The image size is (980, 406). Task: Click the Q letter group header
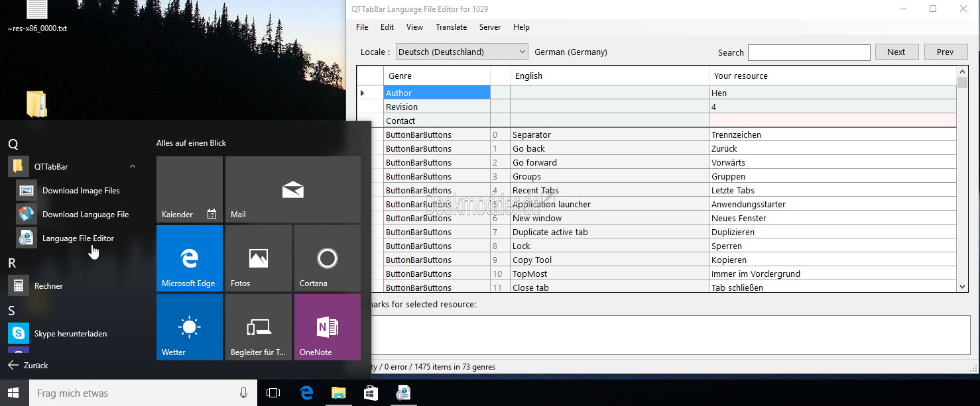click(x=13, y=144)
